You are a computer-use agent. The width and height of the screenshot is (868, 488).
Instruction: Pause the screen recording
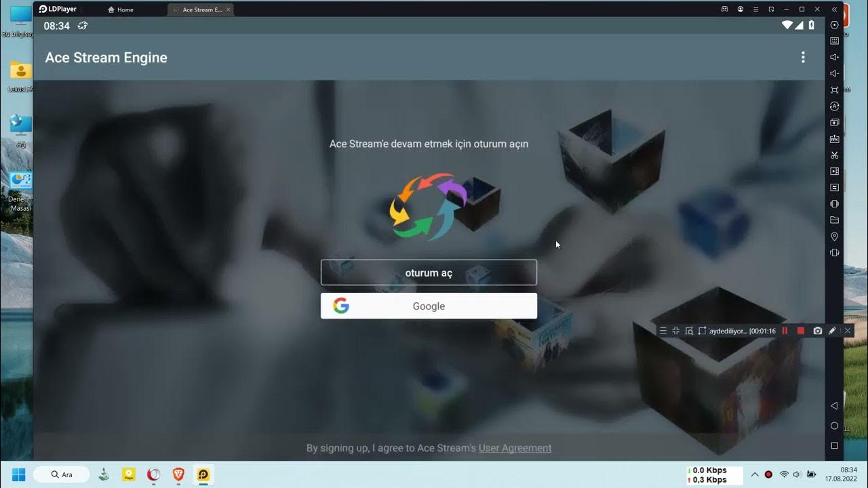pos(785,331)
